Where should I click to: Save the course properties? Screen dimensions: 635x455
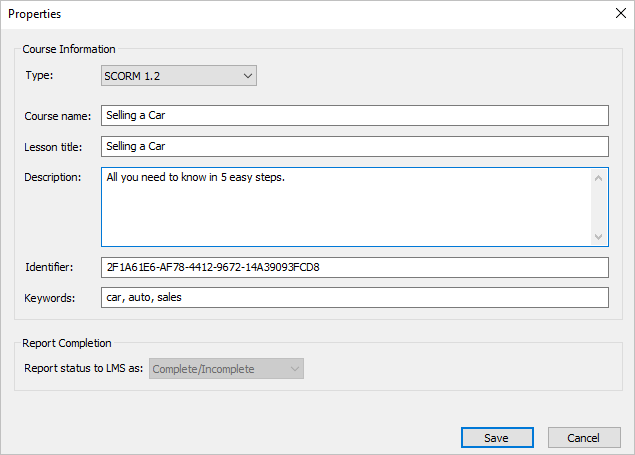click(496, 438)
